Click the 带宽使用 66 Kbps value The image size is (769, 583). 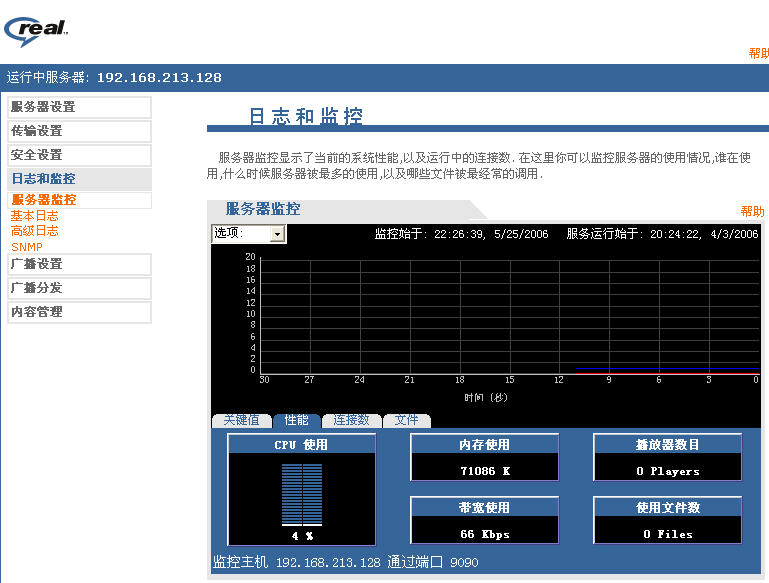pos(485,534)
